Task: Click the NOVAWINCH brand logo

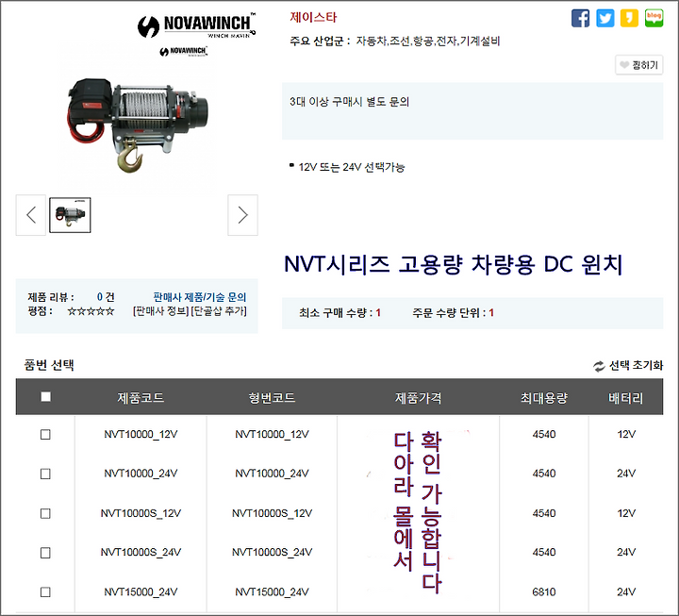Action: point(196,26)
